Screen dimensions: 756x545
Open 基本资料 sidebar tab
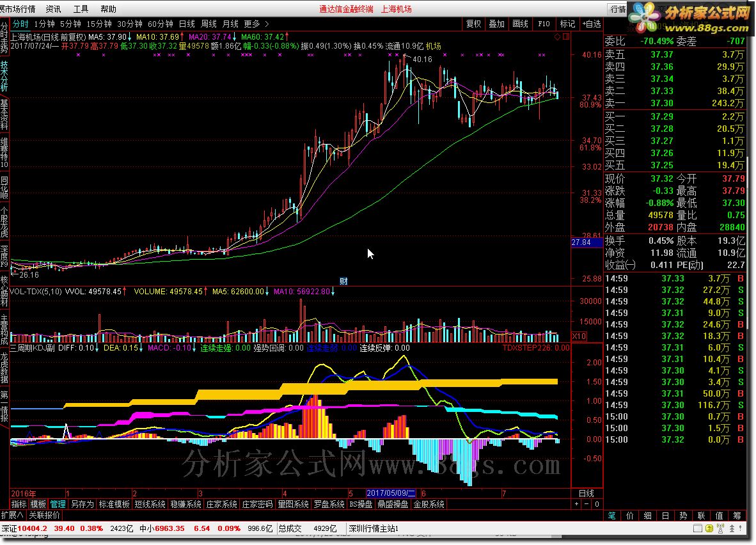[4, 115]
